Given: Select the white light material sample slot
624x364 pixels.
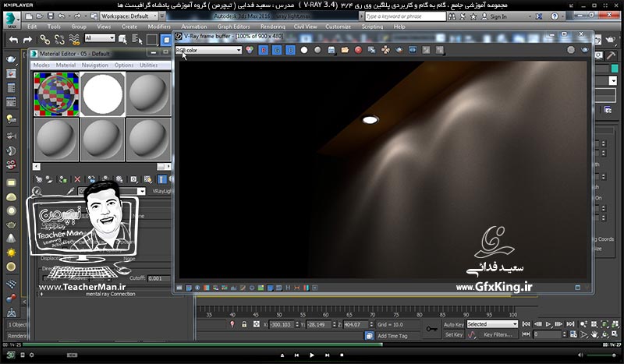Looking at the screenshot, I should [103, 94].
